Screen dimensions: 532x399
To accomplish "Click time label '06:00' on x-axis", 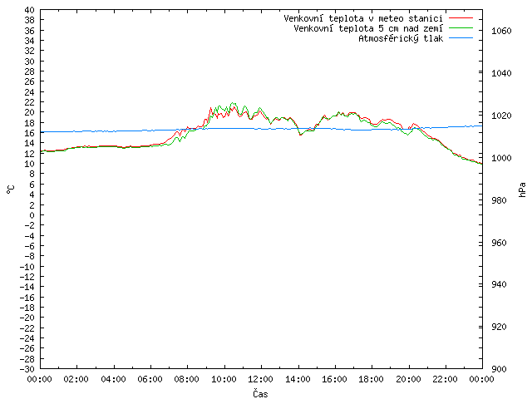I will tap(150, 379).
